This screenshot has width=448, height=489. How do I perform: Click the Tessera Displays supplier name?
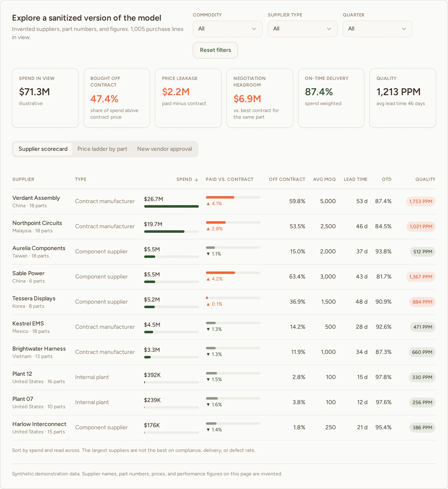tap(34, 298)
